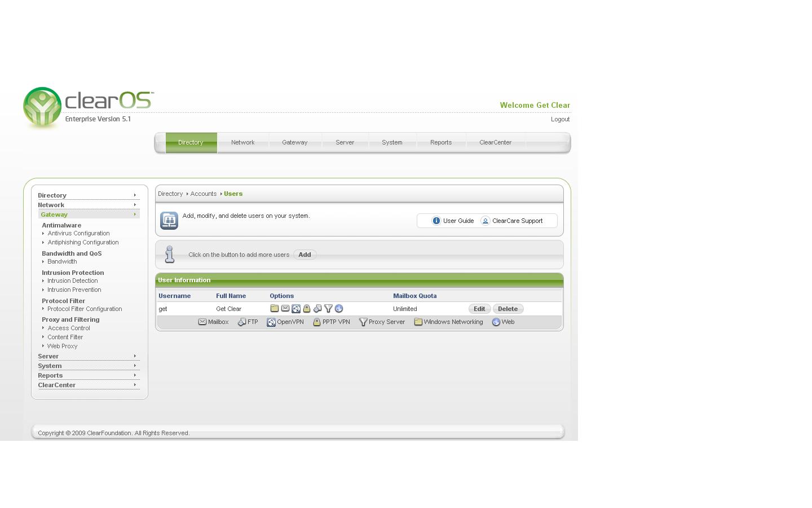The image size is (812, 508).
Task: Click the Add button to add users
Action: [x=304, y=255]
